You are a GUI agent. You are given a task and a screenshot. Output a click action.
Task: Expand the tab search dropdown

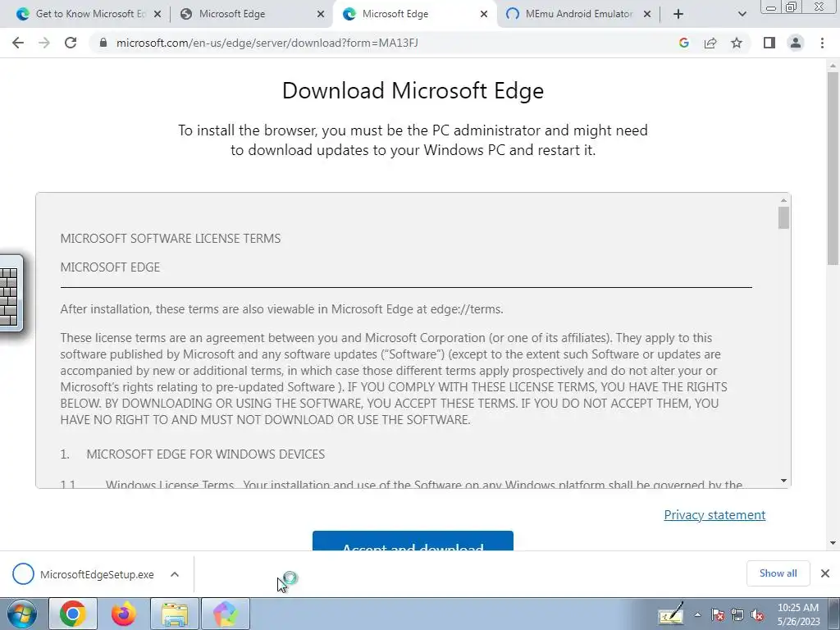coord(742,14)
